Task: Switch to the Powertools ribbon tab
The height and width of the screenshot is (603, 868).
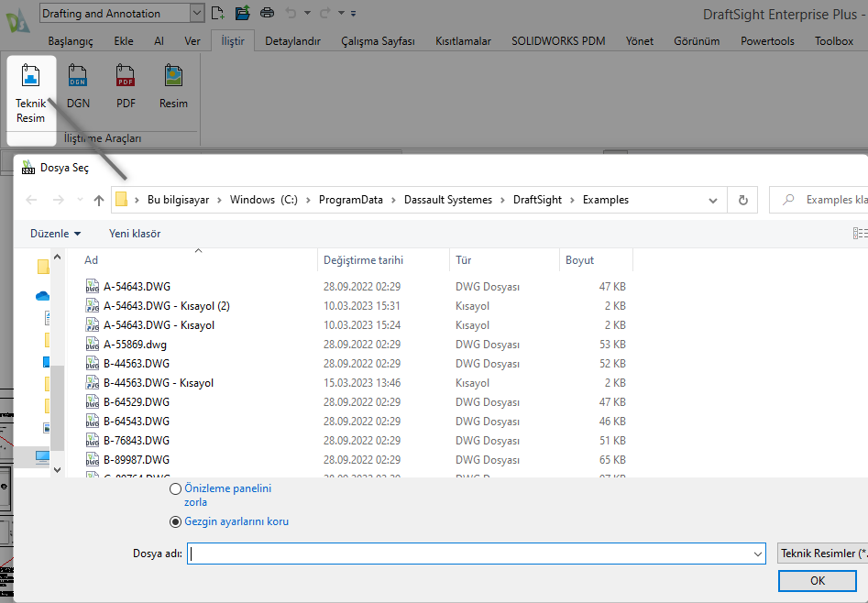Action: [x=767, y=41]
